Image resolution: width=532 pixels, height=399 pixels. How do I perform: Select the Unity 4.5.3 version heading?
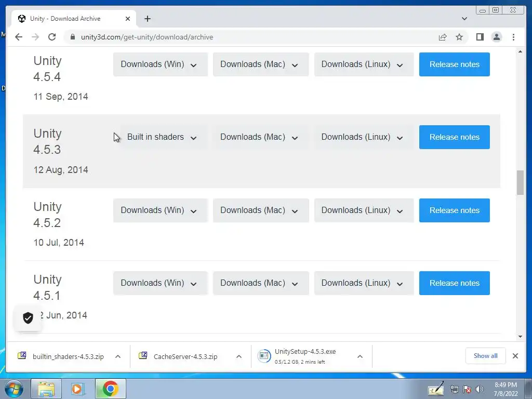coord(47,141)
